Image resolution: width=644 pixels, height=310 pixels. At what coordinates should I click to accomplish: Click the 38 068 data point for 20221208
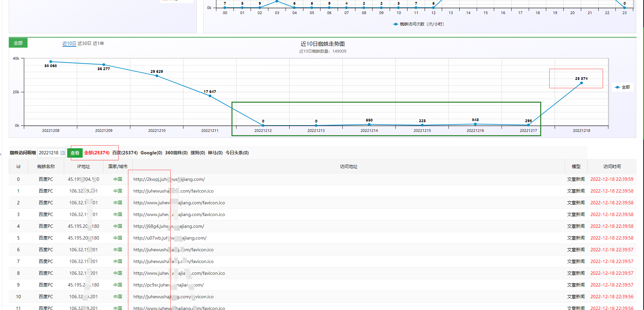51,62
